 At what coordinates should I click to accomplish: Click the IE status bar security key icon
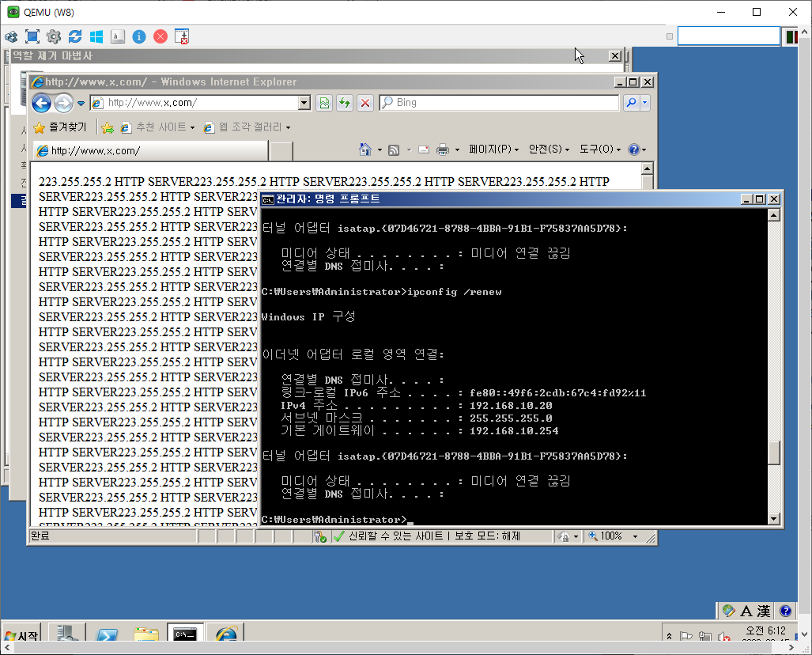click(x=320, y=537)
